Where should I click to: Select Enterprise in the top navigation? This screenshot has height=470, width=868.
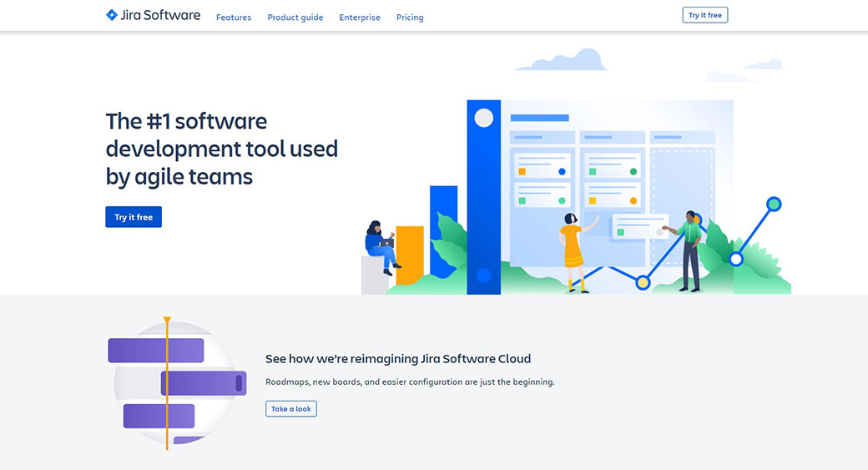[360, 18]
